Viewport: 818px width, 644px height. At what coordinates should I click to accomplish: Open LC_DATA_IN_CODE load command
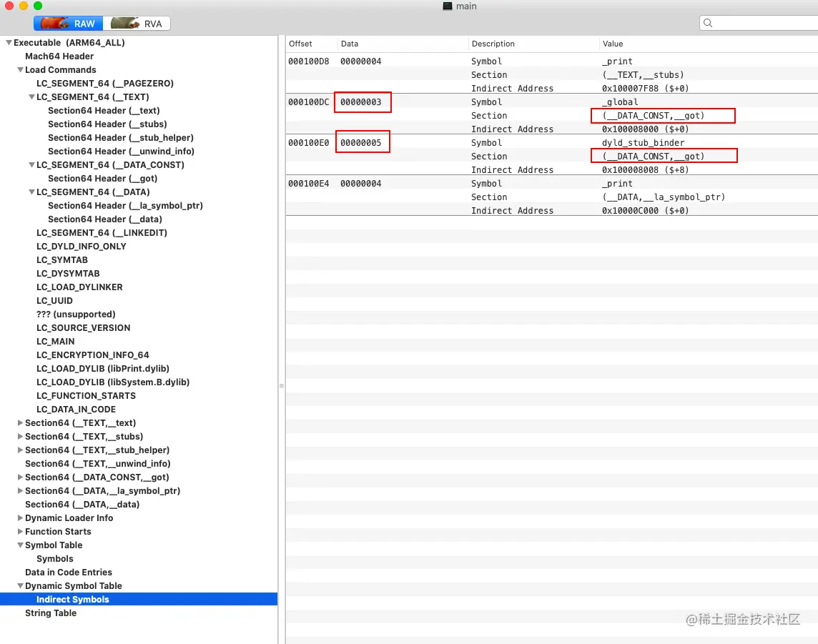pos(77,410)
